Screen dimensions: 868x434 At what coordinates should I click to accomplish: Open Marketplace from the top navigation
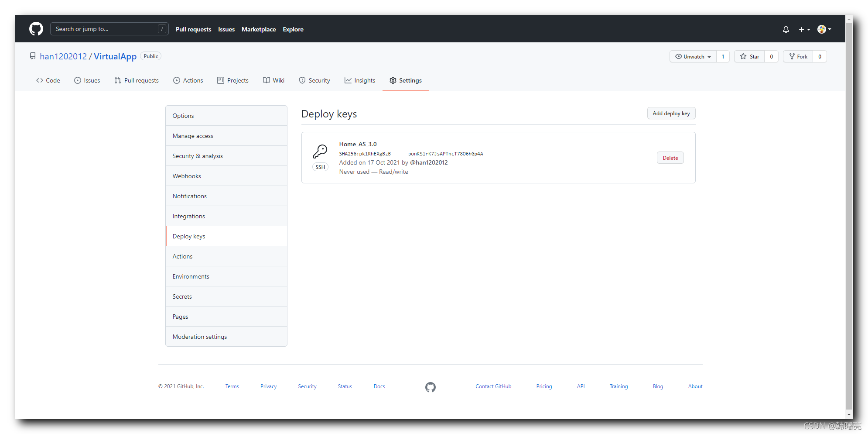coord(259,29)
